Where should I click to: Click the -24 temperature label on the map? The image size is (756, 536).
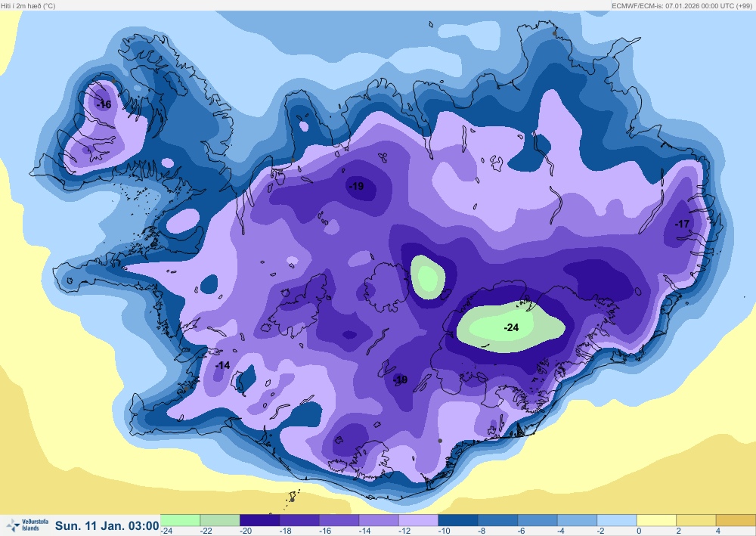tap(511, 327)
